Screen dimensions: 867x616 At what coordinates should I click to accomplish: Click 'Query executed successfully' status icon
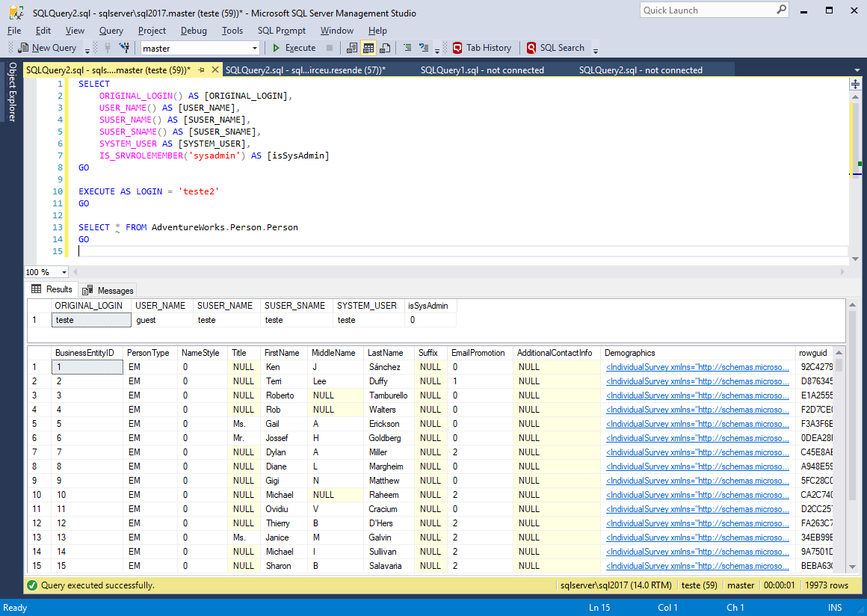point(32,585)
